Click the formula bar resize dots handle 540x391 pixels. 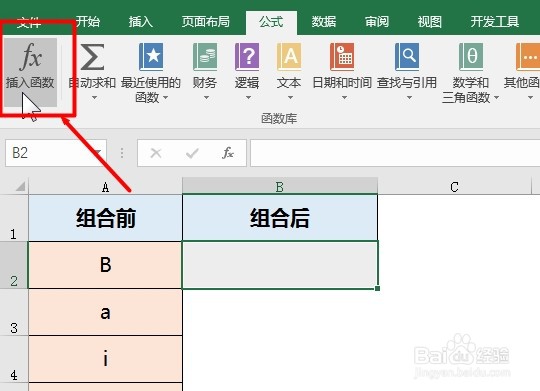(122, 153)
